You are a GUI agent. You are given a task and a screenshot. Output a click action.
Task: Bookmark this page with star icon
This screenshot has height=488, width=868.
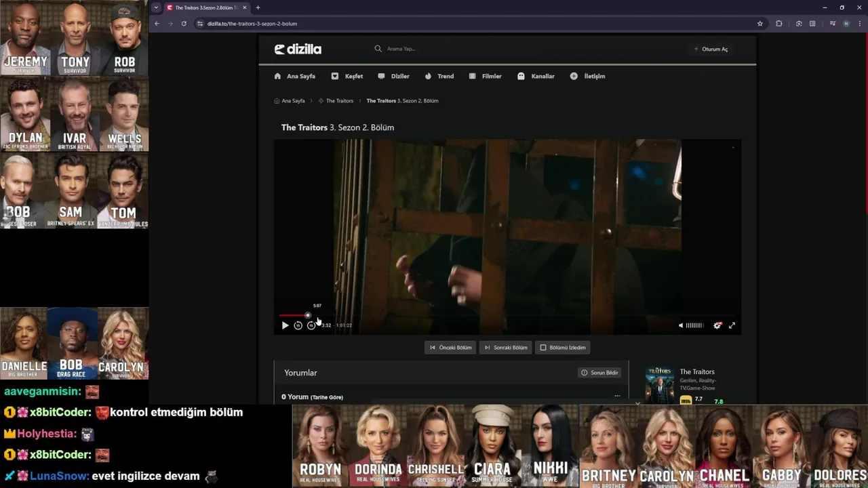760,24
